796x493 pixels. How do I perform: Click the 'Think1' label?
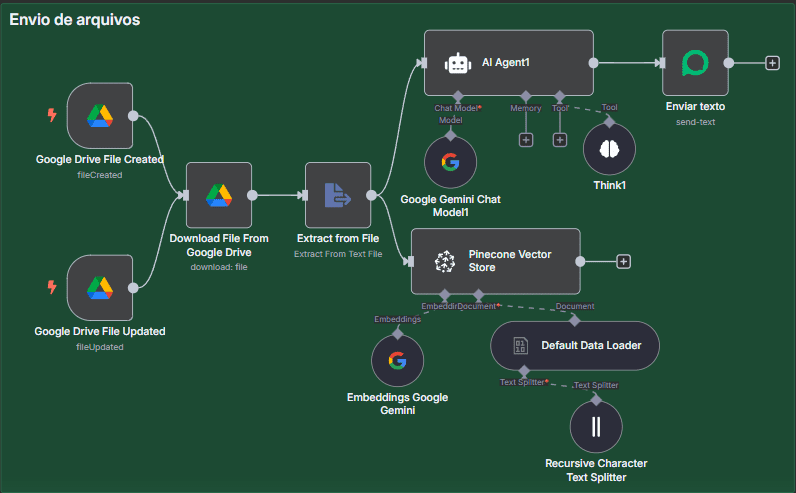point(610,185)
